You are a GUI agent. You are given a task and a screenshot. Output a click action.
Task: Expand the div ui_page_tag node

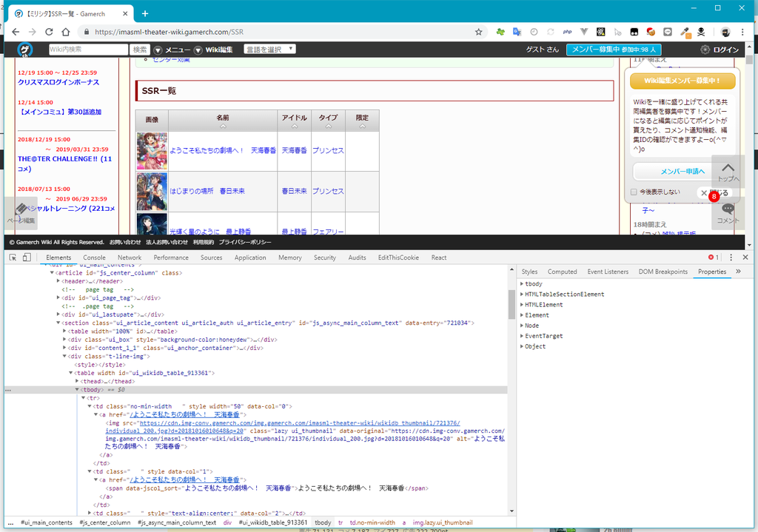58,297
